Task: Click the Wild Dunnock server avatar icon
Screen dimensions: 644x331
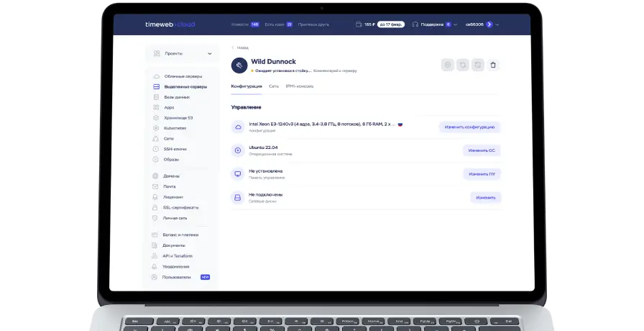Action: (239, 65)
